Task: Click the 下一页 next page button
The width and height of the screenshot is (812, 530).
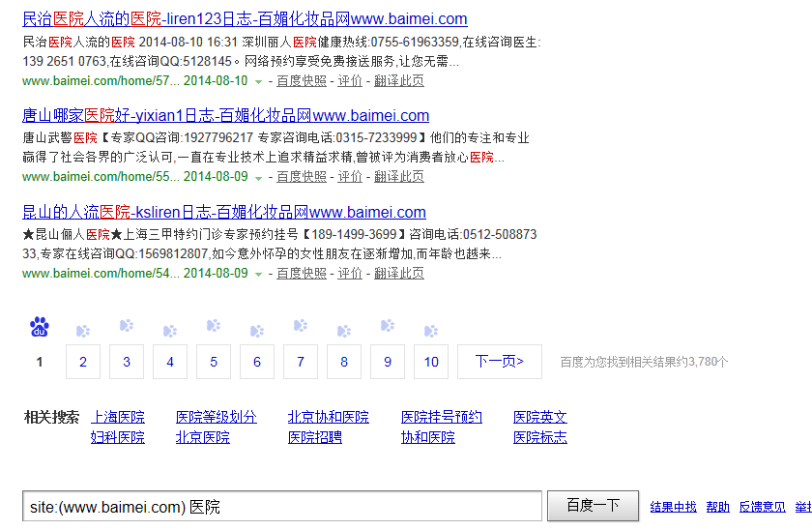Action: pos(500,362)
